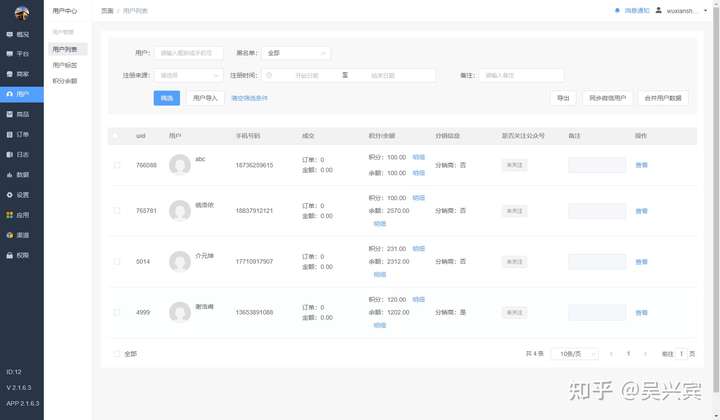
Task: Expand the wuxiansh account dropdown arrow
Action: point(705,11)
